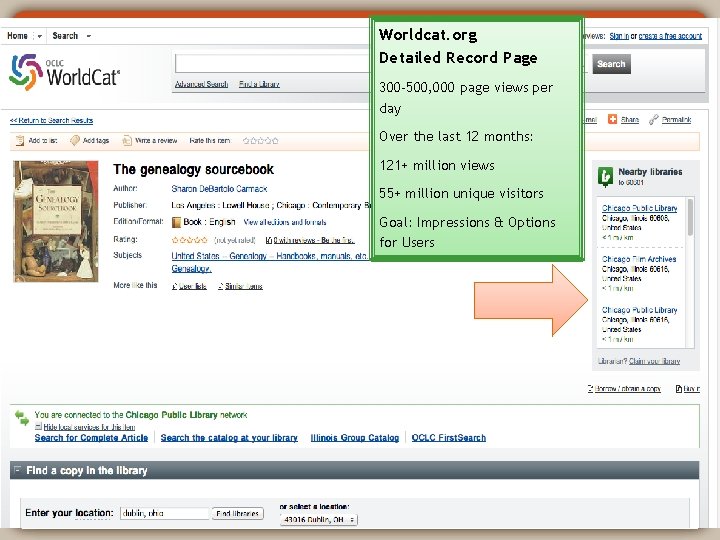Click the dark Search button
Image resolution: width=720 pixels, height=540 pixels.
[x=611, y=64]
